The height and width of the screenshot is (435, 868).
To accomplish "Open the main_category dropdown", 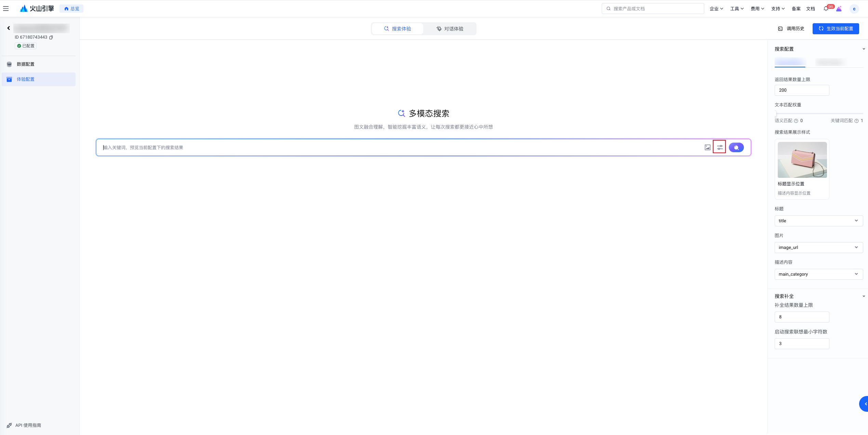I will click(x=818, y=274).
